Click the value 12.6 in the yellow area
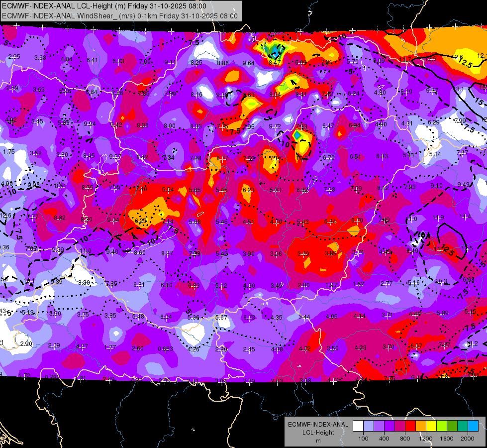487x448 pixels. coord(457,57)
